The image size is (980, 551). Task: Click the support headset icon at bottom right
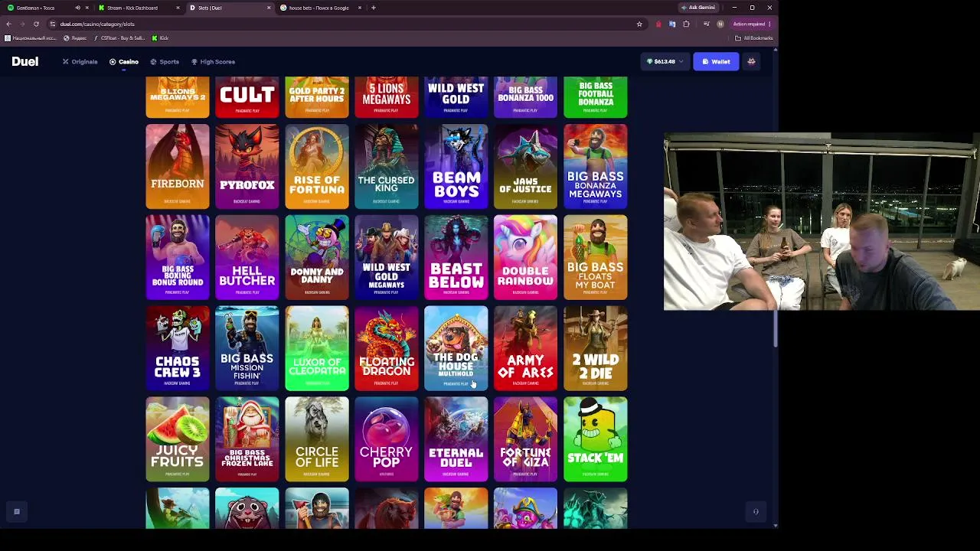pos(756,512)
